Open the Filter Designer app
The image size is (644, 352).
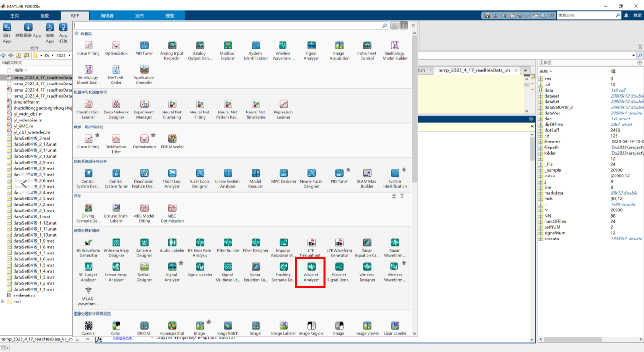pos(255,246)
